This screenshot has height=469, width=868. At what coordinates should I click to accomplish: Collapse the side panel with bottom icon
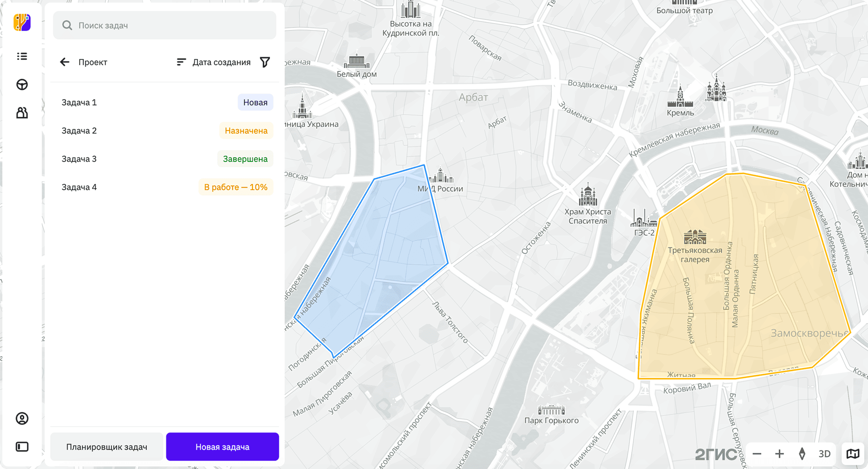click(x=22, y=447)
